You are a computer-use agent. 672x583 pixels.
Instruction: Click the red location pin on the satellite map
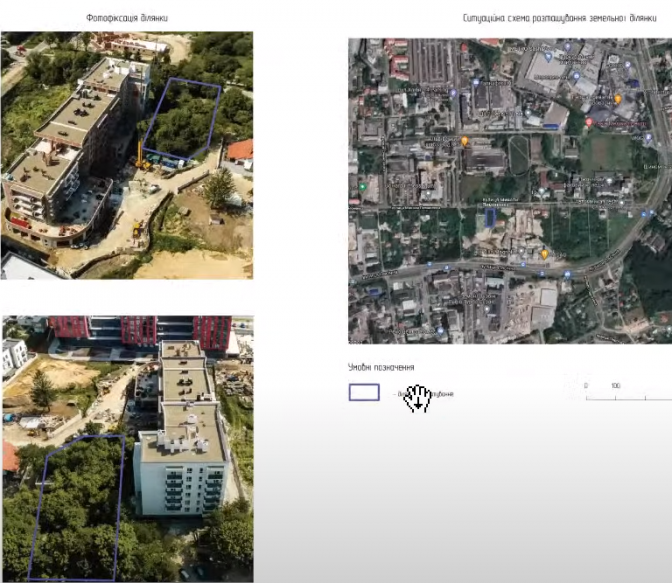click(589, 122)
